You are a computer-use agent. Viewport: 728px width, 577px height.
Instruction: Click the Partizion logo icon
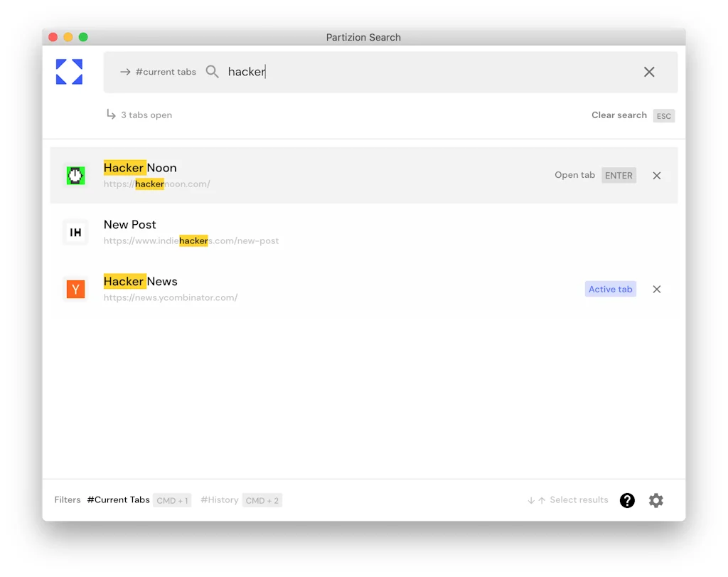coord(69,72)
